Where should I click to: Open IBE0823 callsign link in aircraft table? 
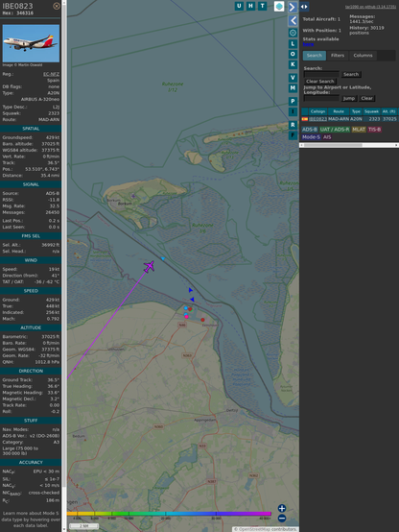tap(317, 119)
